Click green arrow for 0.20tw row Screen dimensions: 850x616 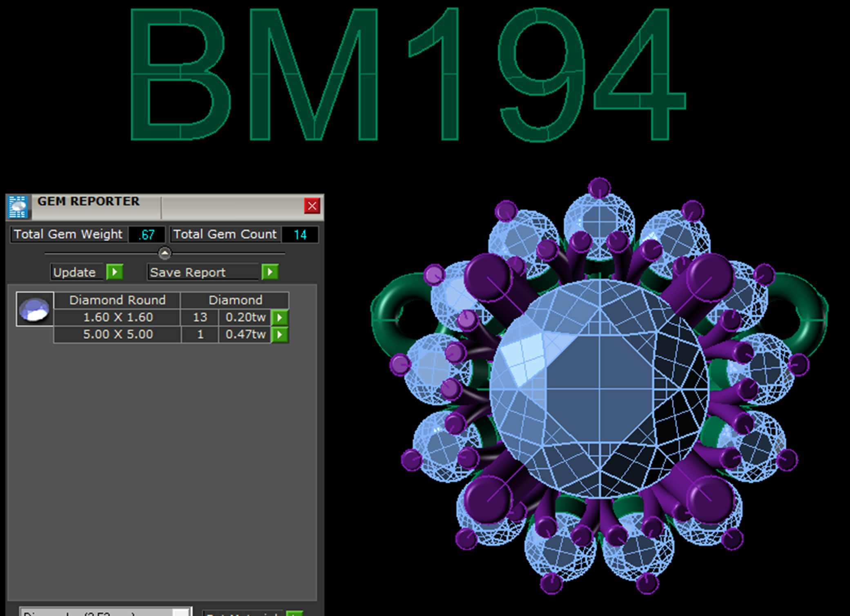pyautogui.click(x=280, y=317)
